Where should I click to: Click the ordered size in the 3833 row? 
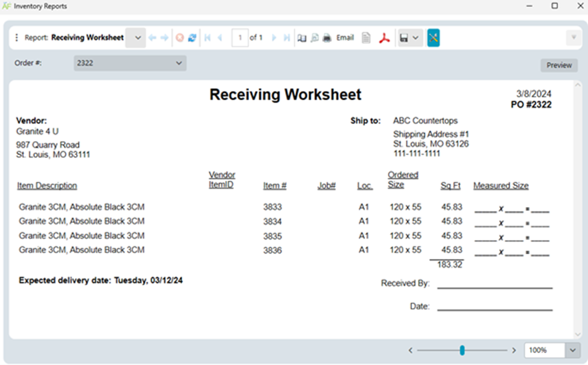(x=405, y=207)
